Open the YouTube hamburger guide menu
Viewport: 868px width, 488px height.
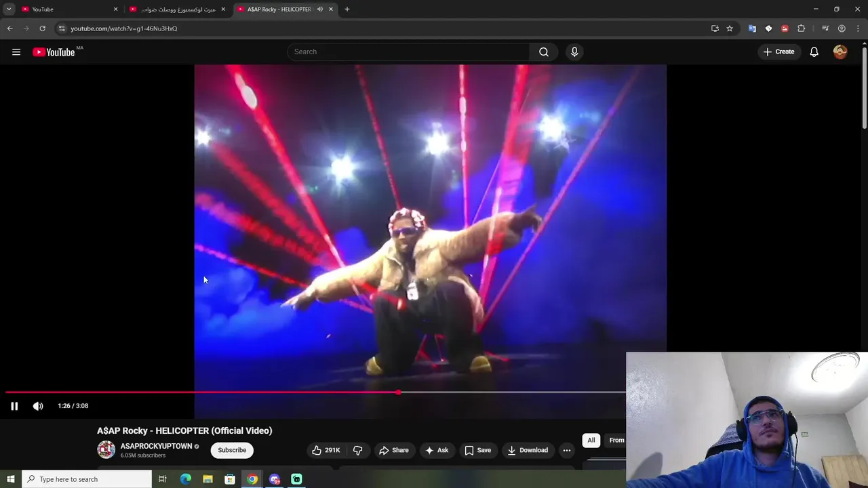[16, 52]
